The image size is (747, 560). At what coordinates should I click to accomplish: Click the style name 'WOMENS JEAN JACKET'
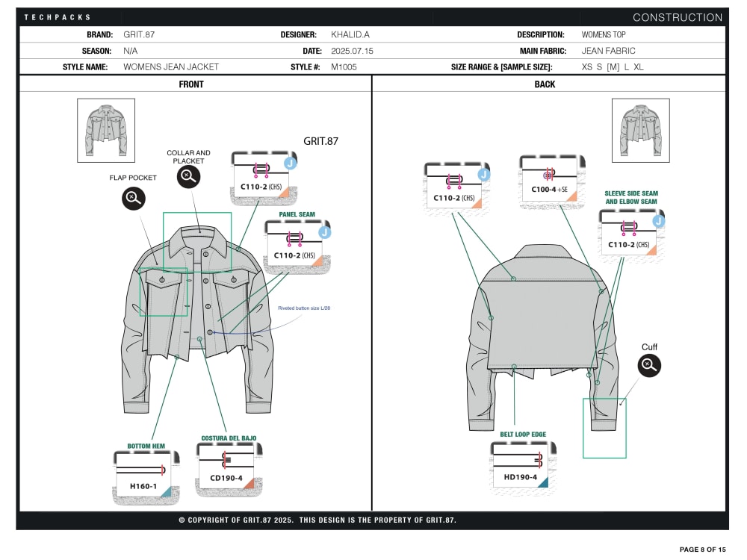[171, 67]
